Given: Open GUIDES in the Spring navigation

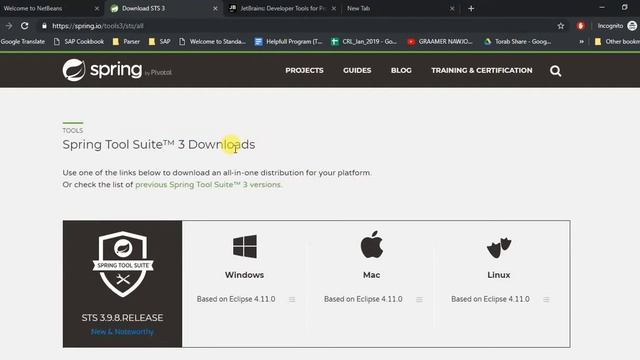Looking at the screenshot, I should pos(357,70).
